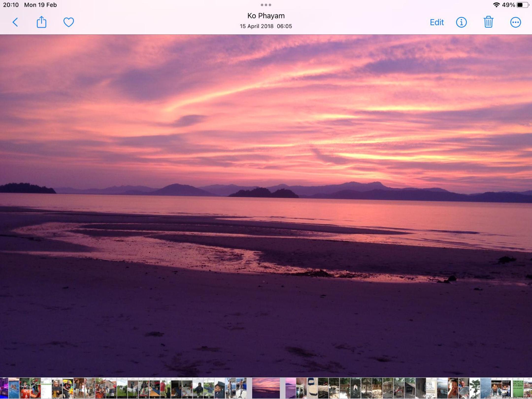
Task: Tap the sunset beach photo to hide toolbars
Action: pos(266,206)
